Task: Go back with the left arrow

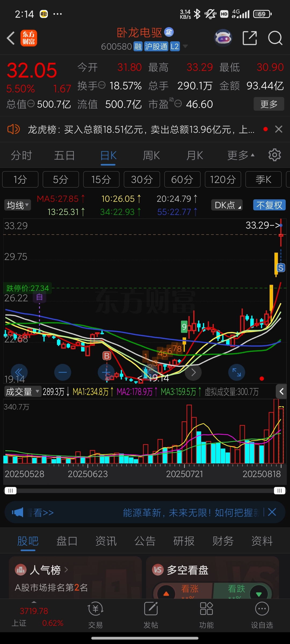Action: pos(11,38)
